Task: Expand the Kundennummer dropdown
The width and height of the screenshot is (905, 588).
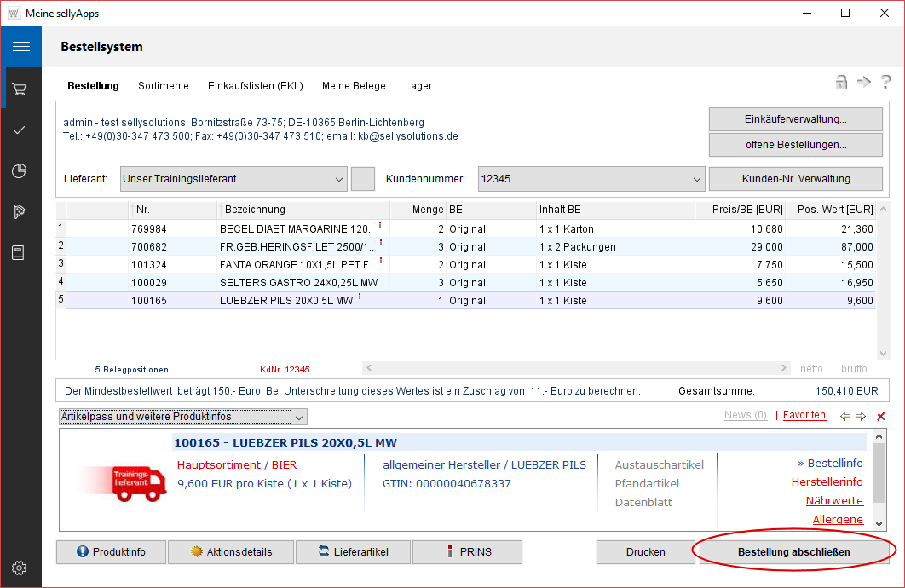Action: click(x=695, y=179)
